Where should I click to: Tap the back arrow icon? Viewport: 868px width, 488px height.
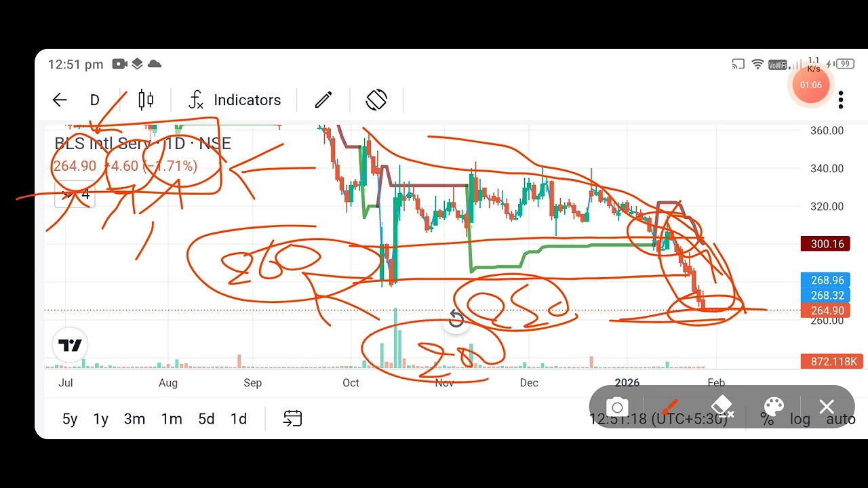(60, 100)
